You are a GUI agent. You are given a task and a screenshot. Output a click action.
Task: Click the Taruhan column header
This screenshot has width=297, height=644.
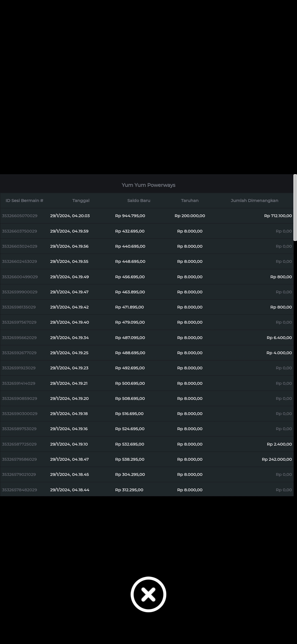pos(190,200)
